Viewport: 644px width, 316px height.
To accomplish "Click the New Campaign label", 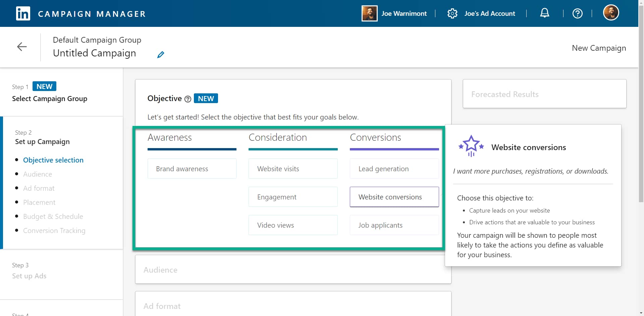I will pyautogui.click(x=599, y=48).
